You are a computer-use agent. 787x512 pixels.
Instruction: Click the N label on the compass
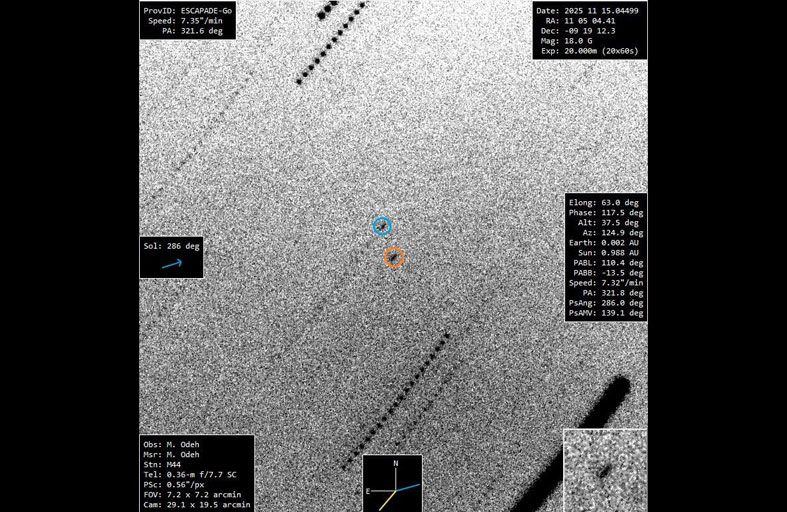click(x=396, y=464)
